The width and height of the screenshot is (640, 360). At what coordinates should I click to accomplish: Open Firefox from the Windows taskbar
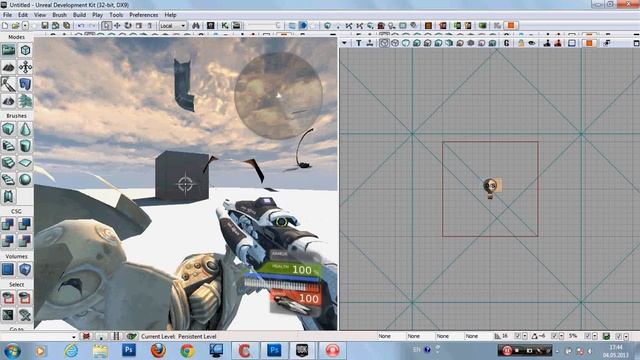coord(158,350)
